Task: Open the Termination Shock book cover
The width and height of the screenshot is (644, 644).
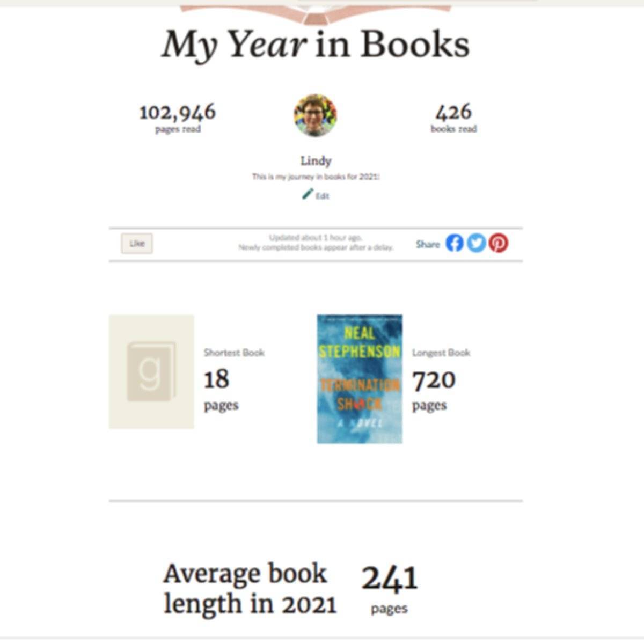Action: (360, 379)
